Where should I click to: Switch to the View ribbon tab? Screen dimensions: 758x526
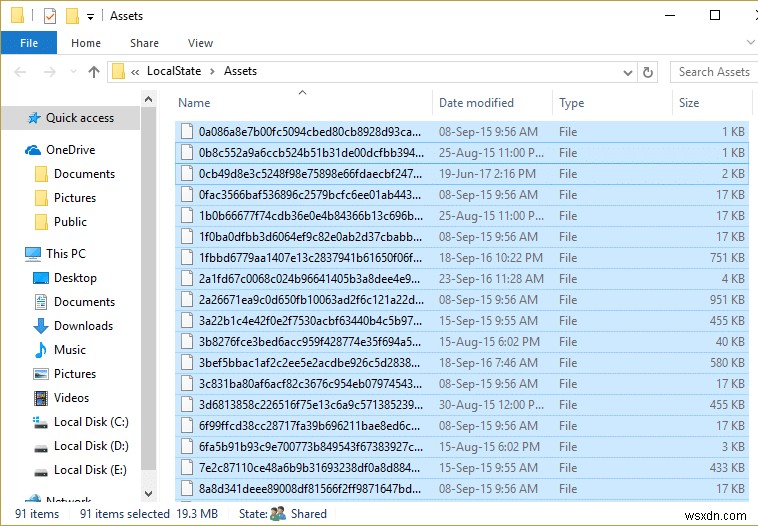point(200,43)
